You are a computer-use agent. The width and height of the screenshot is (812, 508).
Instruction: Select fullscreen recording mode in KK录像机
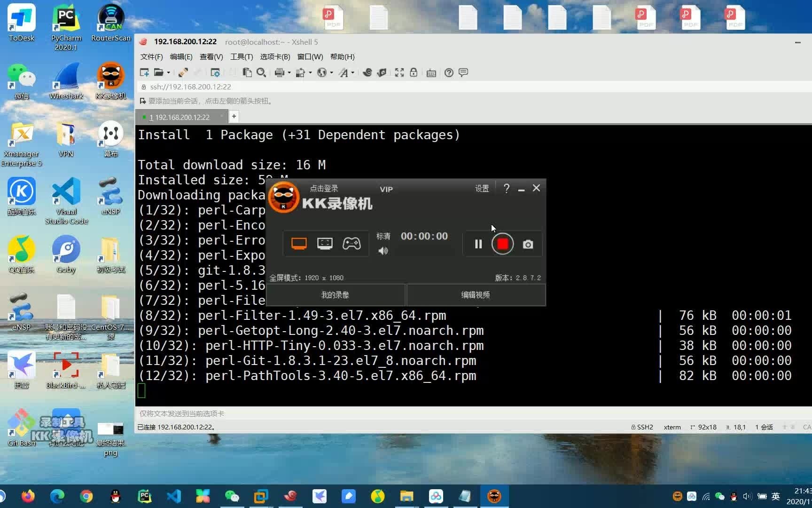[x=298, y=243]
